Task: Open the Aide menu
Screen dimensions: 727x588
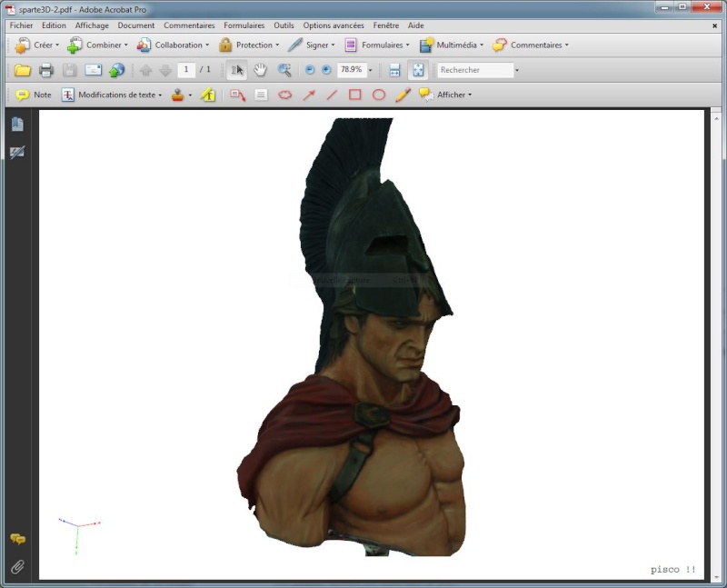Action: click(x=416, y=25)
